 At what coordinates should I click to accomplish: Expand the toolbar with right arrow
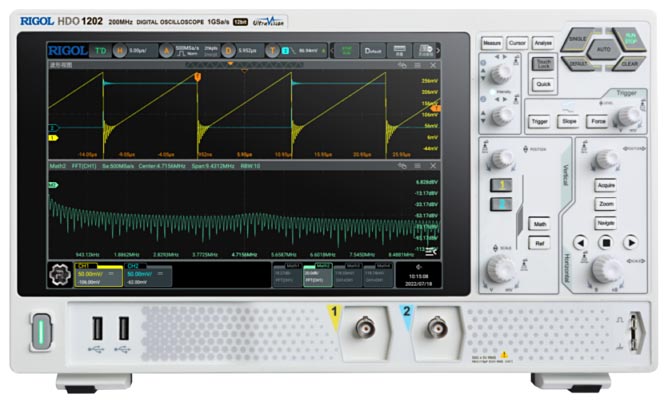[x=438, y=49]
